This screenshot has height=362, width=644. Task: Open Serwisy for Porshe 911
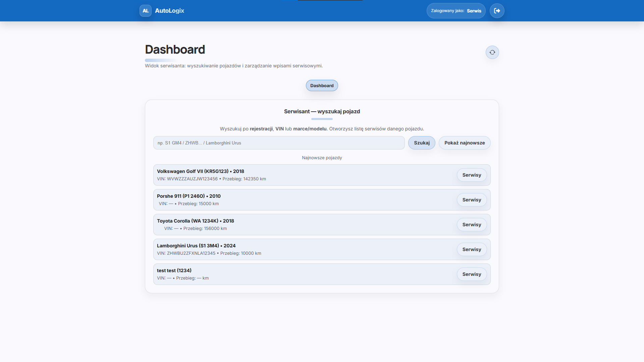coord(472,200)
